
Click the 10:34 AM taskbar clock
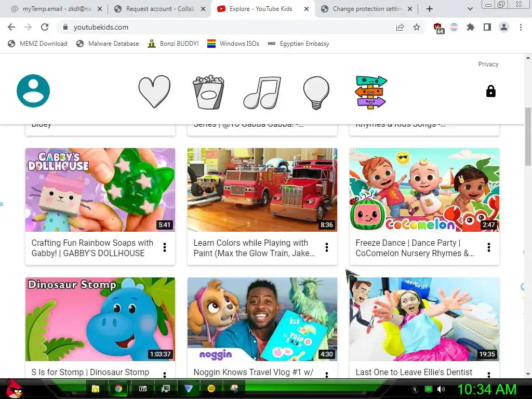487,389
